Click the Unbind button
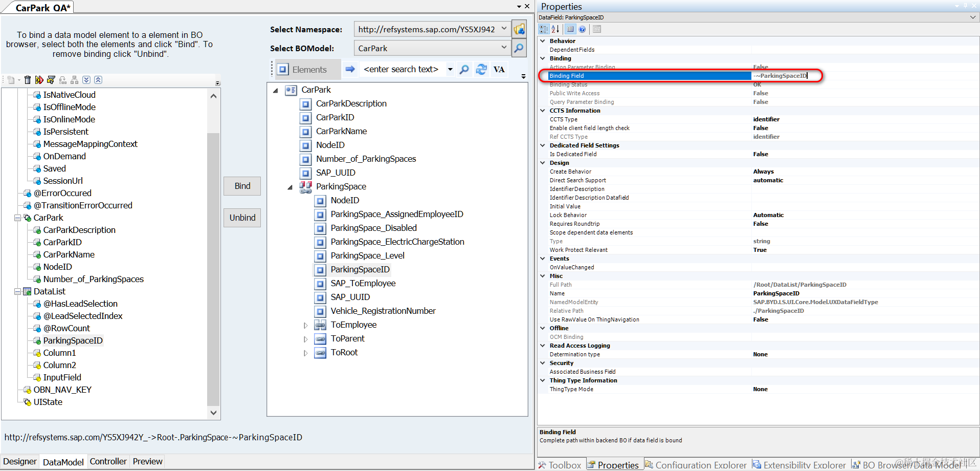Viewport: 980px width, 471px height. pyautogui.click(x=242, y=218)
